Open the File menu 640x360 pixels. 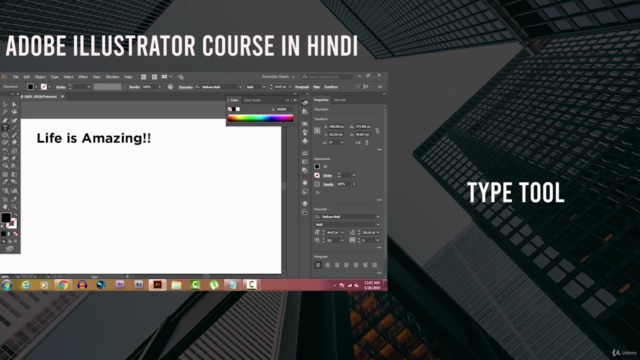16,77
